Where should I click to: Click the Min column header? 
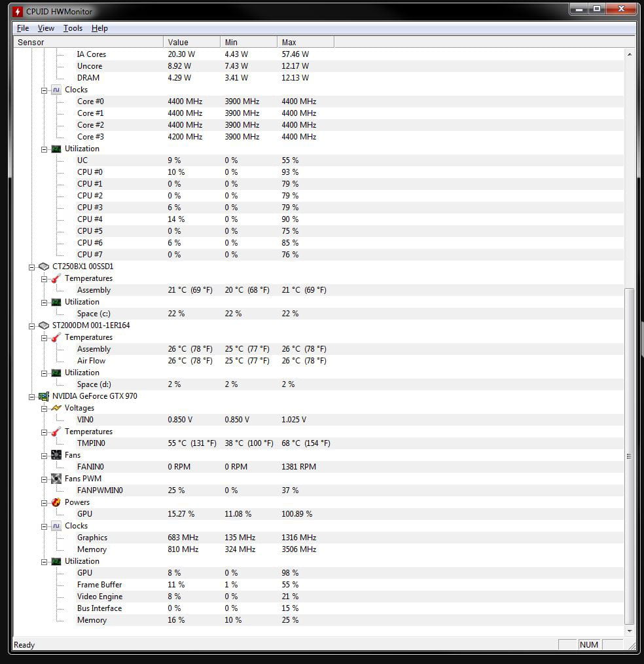[249, 42]
